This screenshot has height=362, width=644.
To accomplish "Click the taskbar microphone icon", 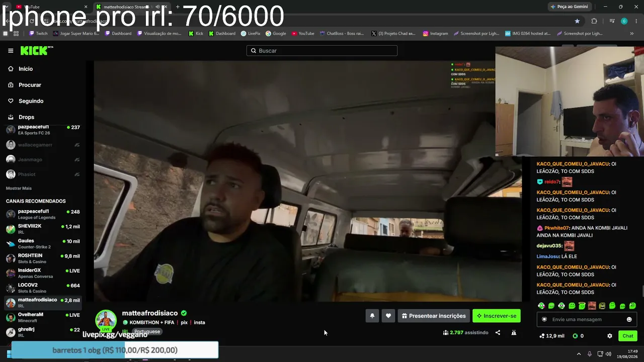I will tap(590, 354).
